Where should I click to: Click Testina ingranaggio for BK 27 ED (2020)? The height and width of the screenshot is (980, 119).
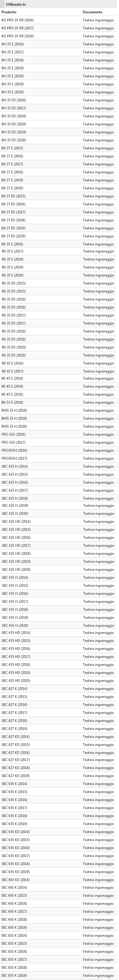point(98,236)
